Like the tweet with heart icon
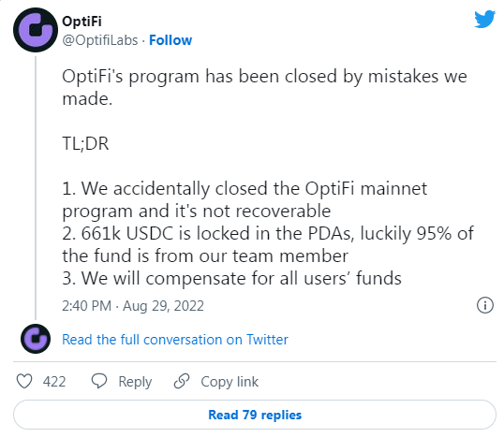The height and width of the screenshot is (438, 504). coord(24,381)
